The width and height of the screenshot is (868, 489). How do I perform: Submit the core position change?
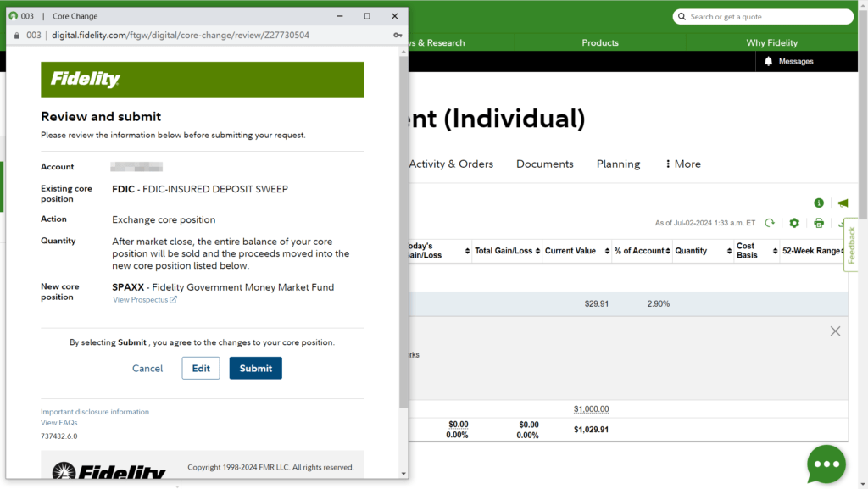[255, 368]
